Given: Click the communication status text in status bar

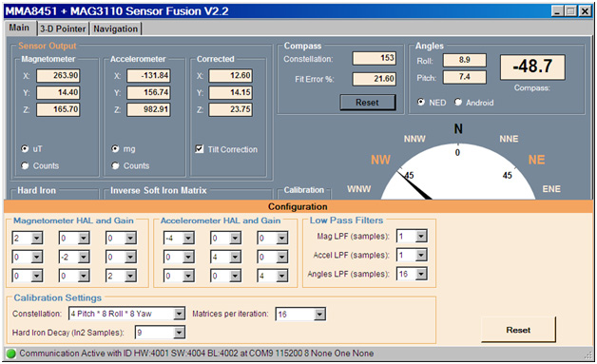Looking at the screenshot, I should pos(197,354).
